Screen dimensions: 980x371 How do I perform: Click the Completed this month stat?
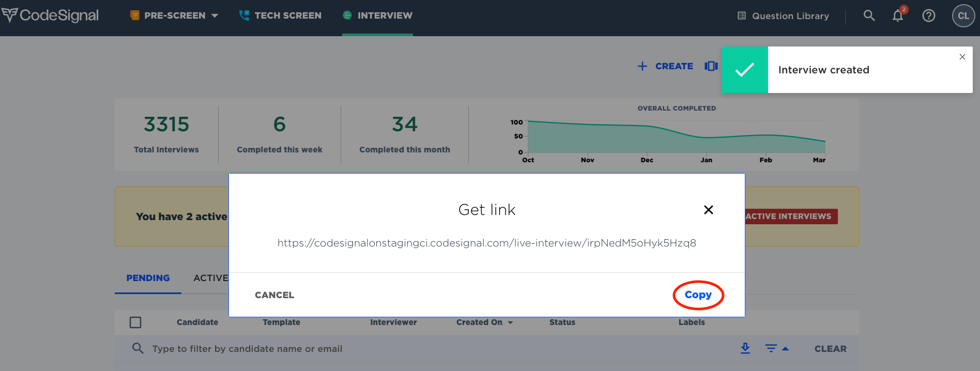click(405, 134)
